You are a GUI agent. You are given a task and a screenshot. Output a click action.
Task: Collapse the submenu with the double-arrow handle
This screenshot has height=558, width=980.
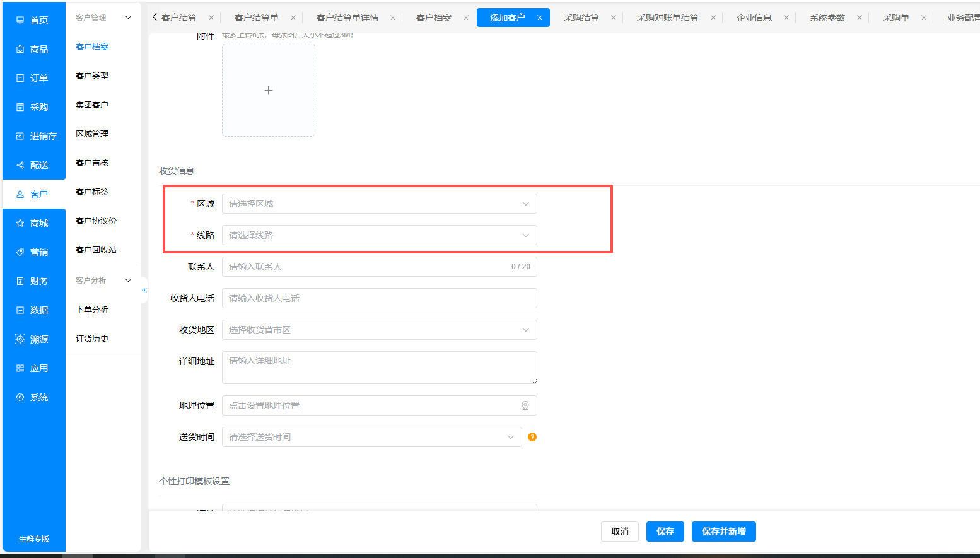pos(144,290)
